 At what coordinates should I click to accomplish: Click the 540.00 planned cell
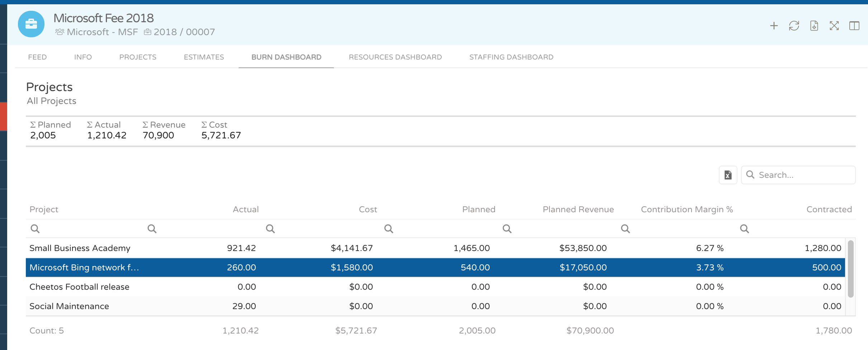coord(475,268)
